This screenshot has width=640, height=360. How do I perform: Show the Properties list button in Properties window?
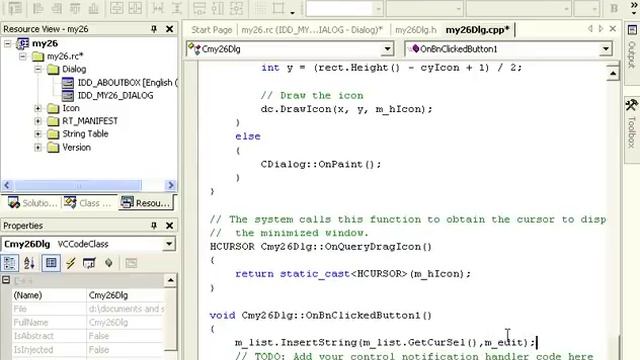point(51,263)
